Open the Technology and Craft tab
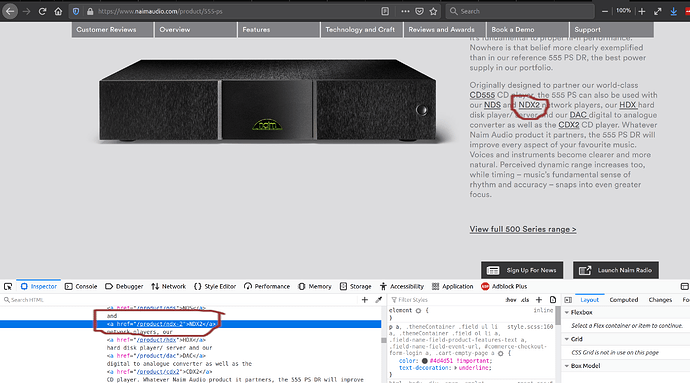Viewport: 690px width, 383px height. point(362,29)
